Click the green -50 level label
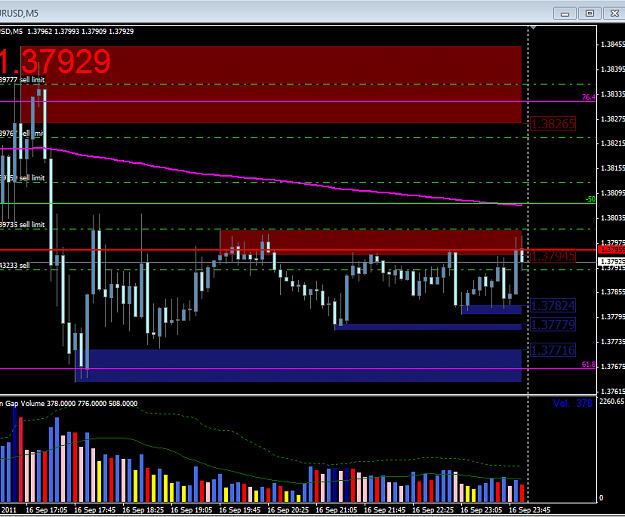This screenshot has height=517, width=625. pos(590,199)
